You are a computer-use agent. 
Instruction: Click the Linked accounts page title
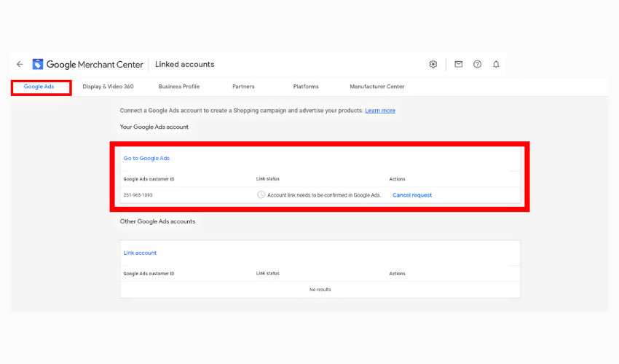[x=184, y=64]
